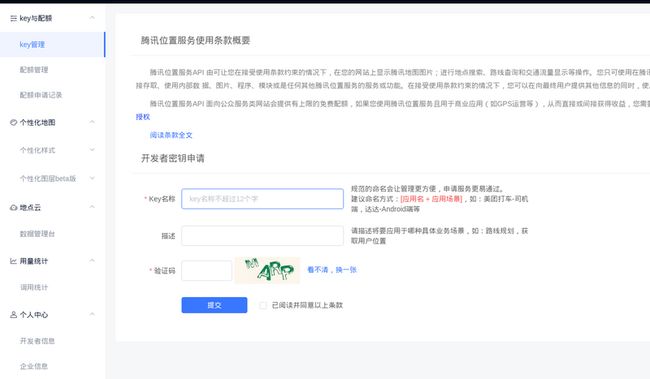
Task: Open key管理 in the sidebar
Action: (x=52, y=44)
